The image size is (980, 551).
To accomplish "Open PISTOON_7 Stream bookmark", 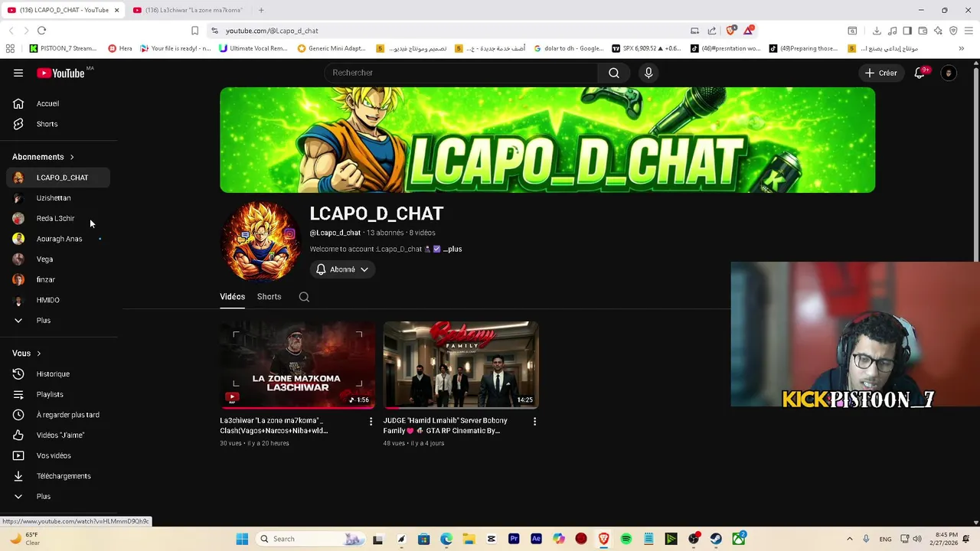I will tap(64, 48).
